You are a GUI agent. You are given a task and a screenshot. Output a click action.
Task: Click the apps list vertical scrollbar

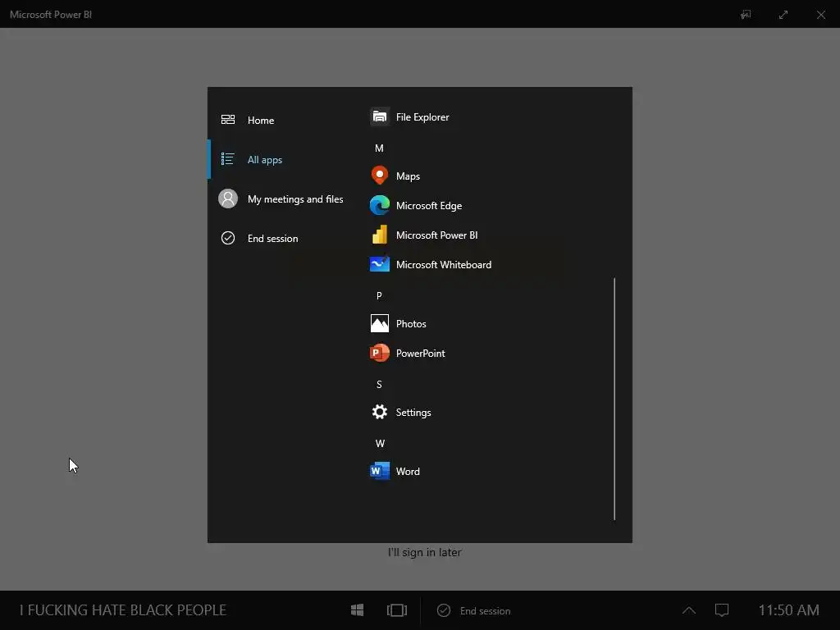click(614, 399)
